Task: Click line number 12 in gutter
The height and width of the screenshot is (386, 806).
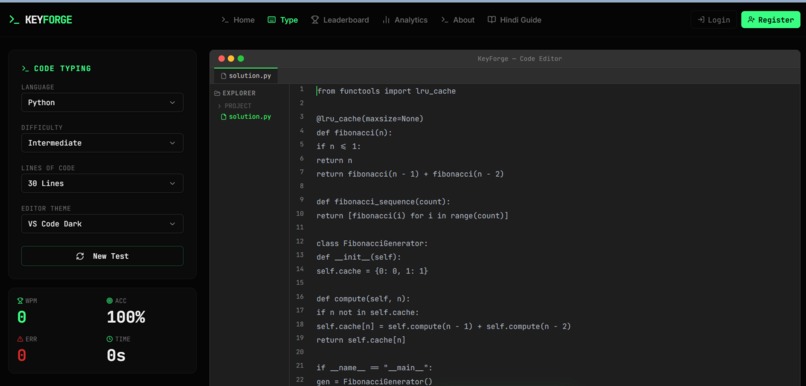Action: click(300, 241)
